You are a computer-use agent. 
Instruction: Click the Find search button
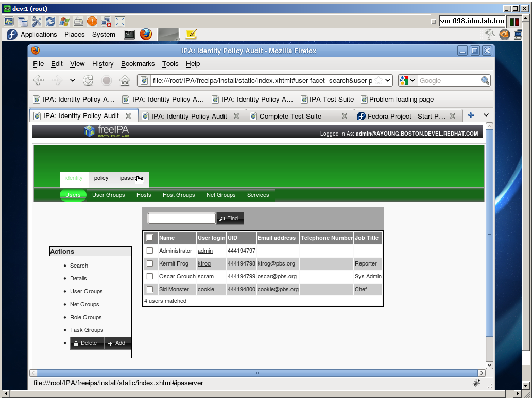click(x=230, y=219)
